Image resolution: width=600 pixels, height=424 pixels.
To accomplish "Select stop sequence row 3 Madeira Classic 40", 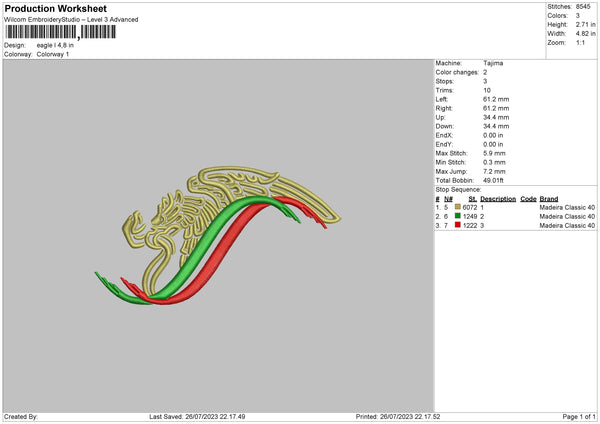I will tap(567, 226).
